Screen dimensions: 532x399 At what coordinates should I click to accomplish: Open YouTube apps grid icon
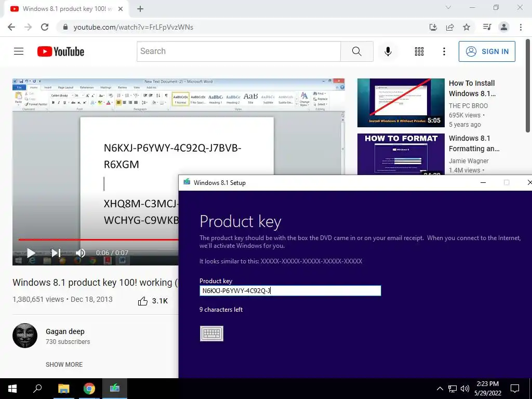tap(419, 51)
